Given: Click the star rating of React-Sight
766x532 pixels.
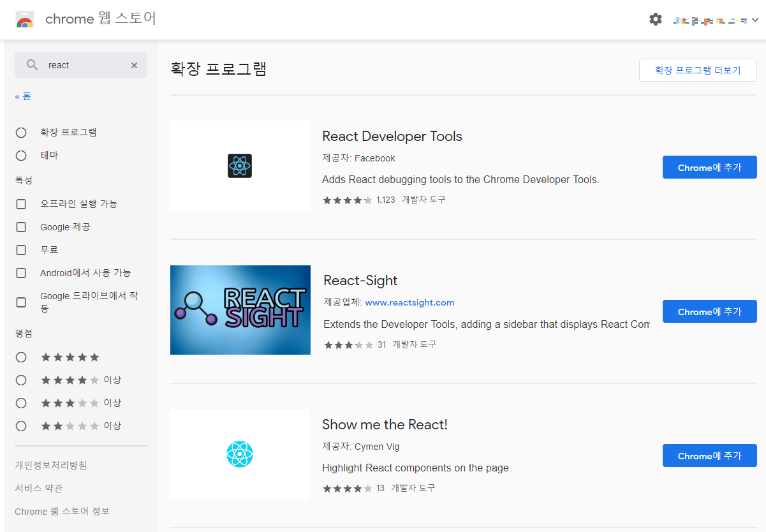Looking at the screenshot, I should (348, 344).
